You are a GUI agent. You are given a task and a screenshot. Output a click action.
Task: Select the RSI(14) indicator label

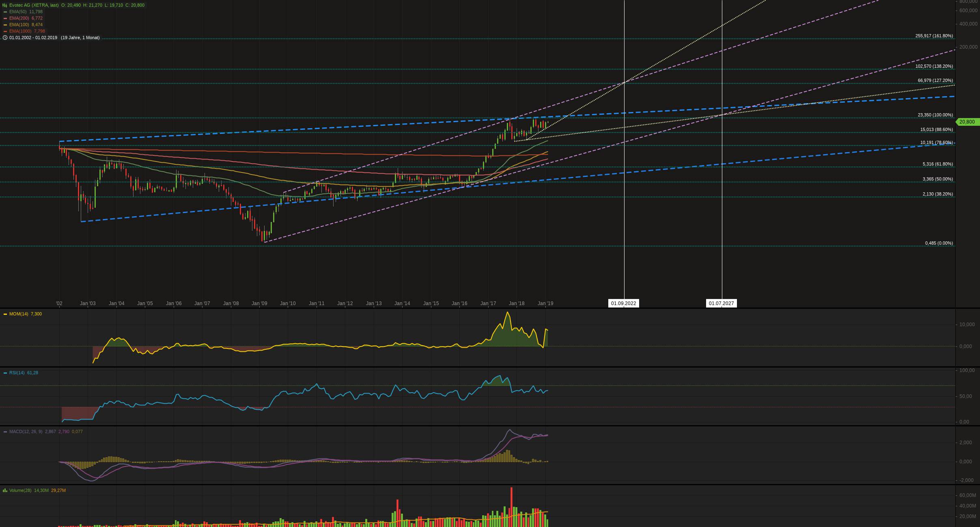pos(17,373)
